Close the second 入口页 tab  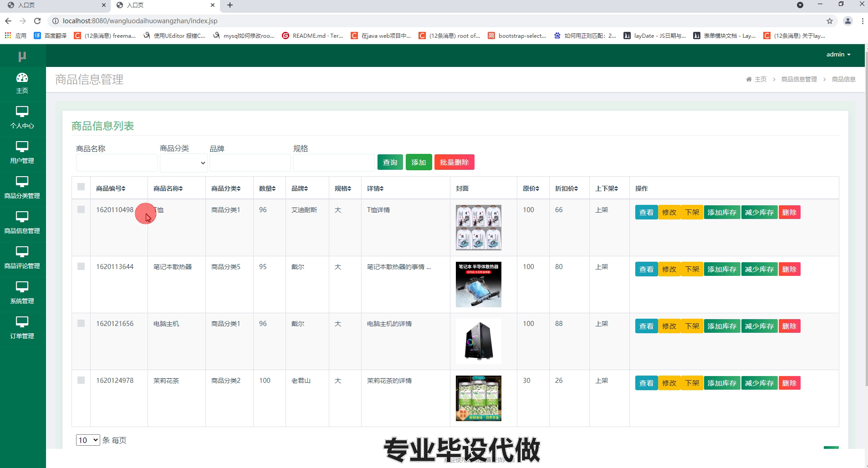pos(213,5)
